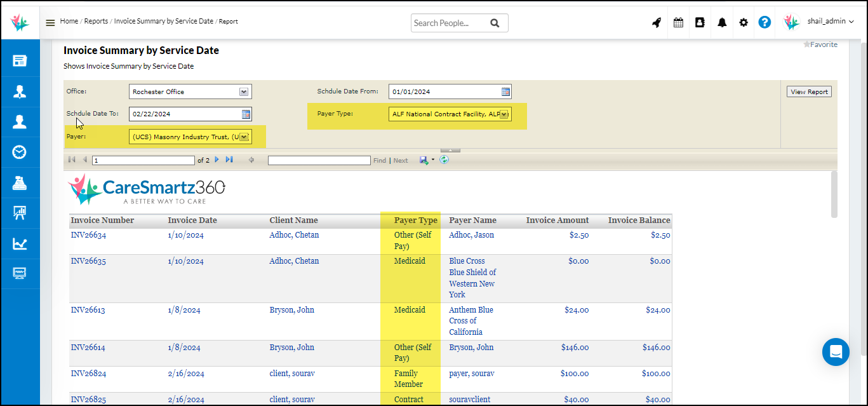
Task: Open the notifications bell
Action: coord(722,22)
